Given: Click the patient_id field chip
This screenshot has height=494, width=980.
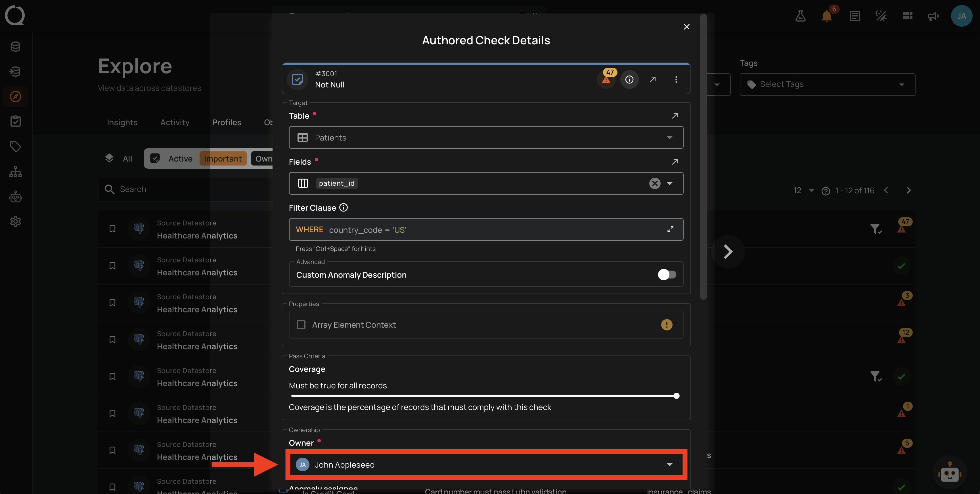Looking at the screenshot, I should [x=337, y=183].
